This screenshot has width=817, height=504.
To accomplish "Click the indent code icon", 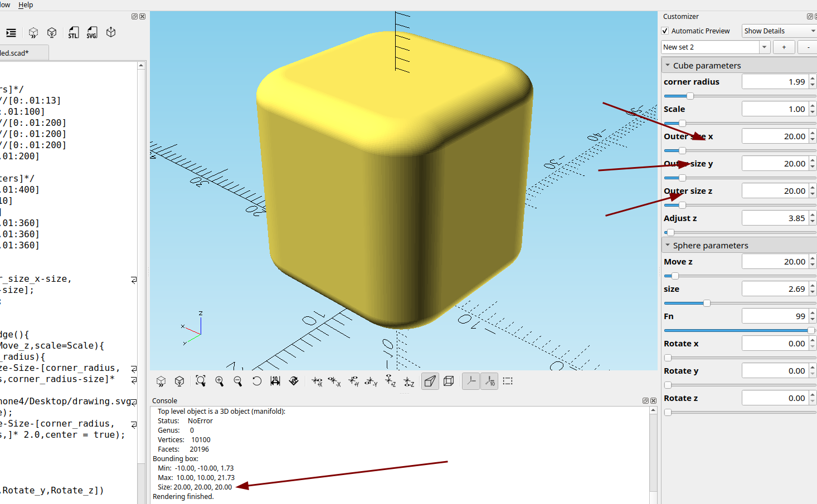I will click(x=11, y=33).
